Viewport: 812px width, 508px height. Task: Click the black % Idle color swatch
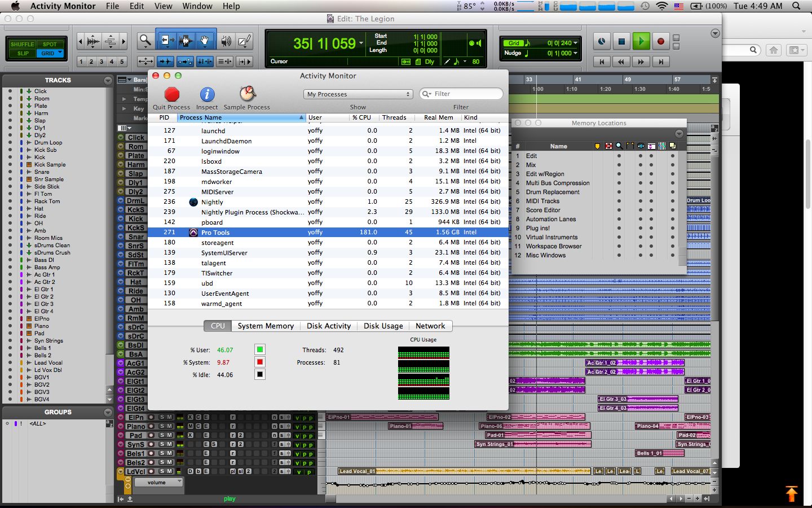pyautogui.click(x=260, y=375)
